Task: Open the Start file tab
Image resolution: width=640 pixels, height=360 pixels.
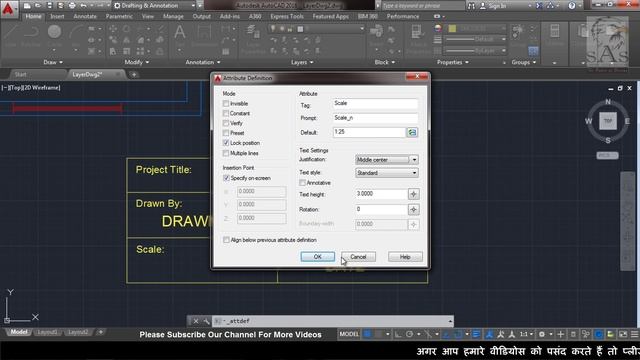Action: pyautogui.click(x=20, y=74)
